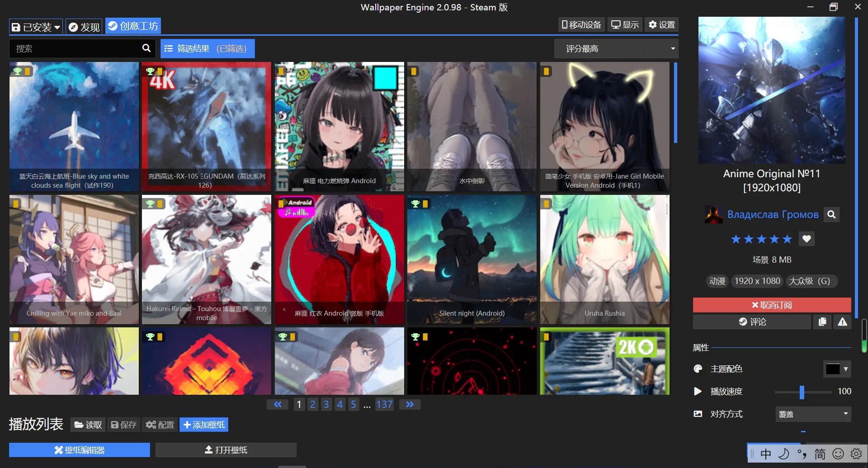Go to page 5
Screen dimensions: 868x468
tap(353, 404)
